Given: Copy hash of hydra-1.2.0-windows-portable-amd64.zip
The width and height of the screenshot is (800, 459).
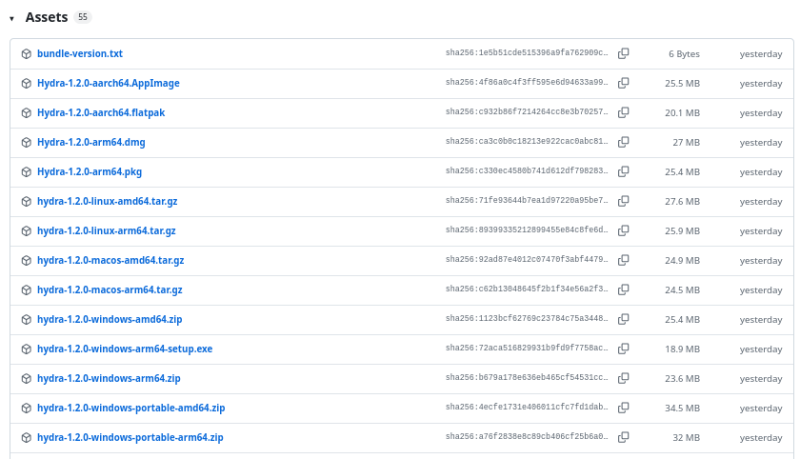Looking at the screenshot, I should [623, 408].
